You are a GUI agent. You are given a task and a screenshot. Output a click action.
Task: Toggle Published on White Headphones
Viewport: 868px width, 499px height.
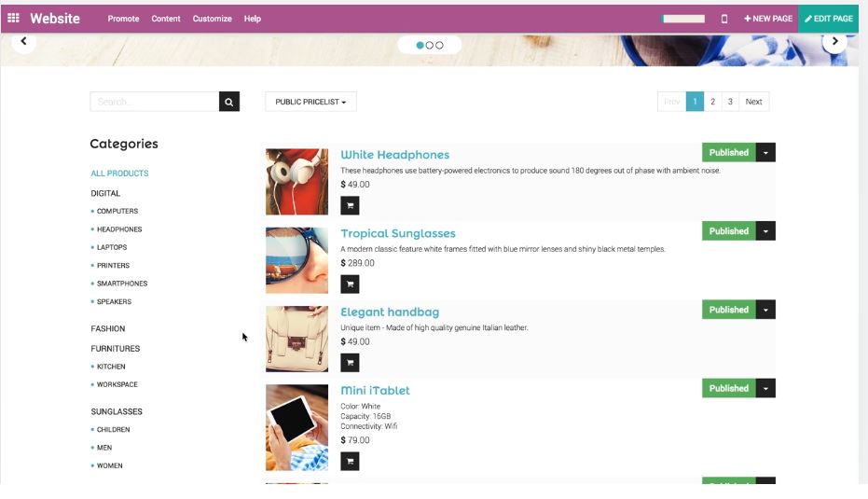click(x=728, y=152)
